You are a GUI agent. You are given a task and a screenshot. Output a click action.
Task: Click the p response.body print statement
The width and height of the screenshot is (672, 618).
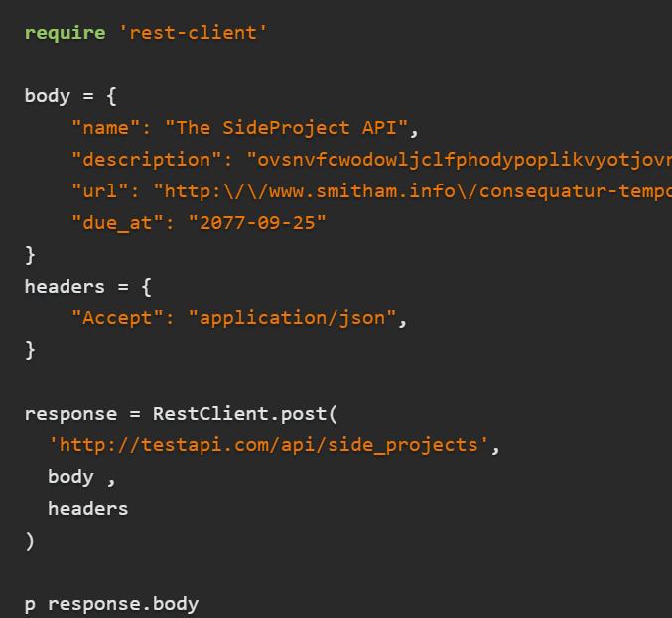tap(111, 604)
